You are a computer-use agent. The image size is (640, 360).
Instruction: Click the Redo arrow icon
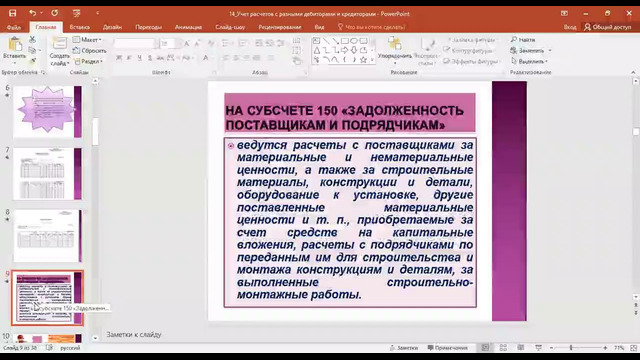click(x=54, y=13)
